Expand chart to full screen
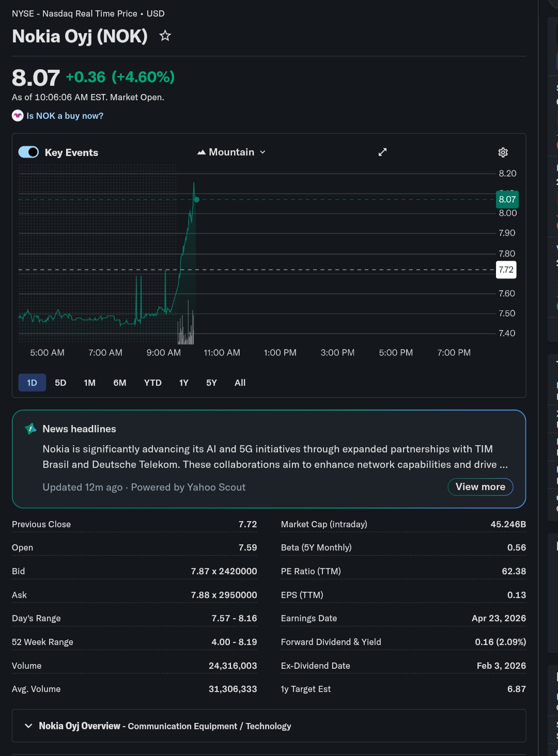558x756 pixels. tap(382, 152)
